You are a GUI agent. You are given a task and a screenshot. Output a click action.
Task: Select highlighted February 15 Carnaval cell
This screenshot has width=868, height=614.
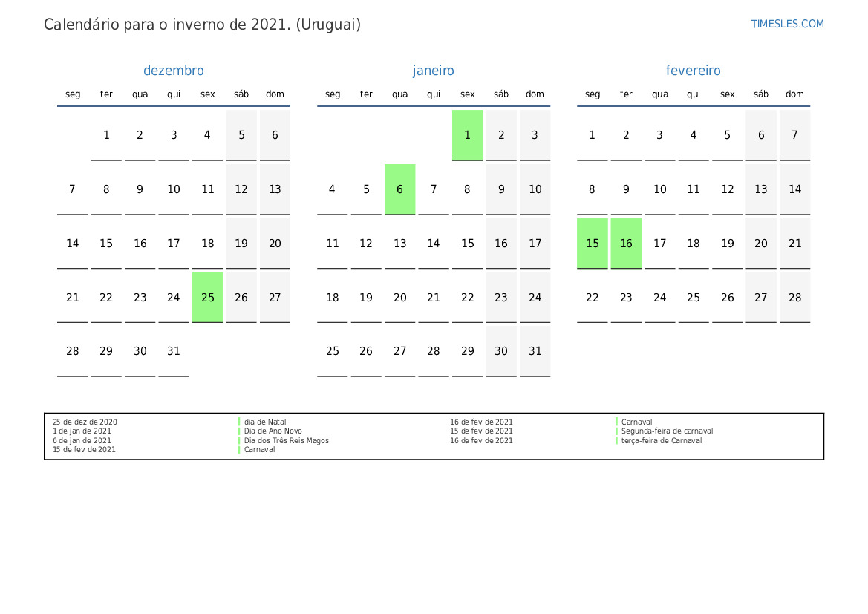[x=593, y=243]
